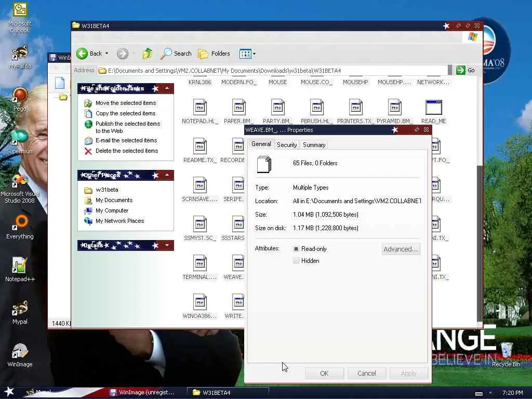
Task: Click the file list vertical scrollbar
Action: click(480, 243)
